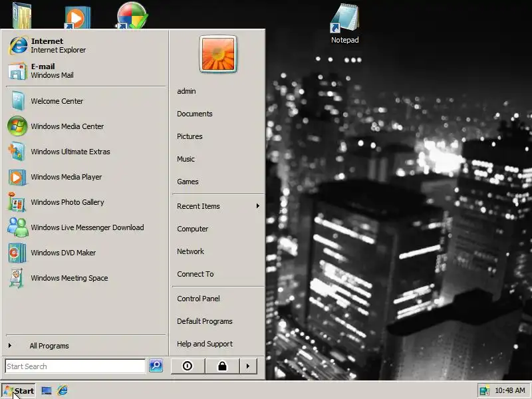Open Windows Photo Gallery icon

pos(16,202)
